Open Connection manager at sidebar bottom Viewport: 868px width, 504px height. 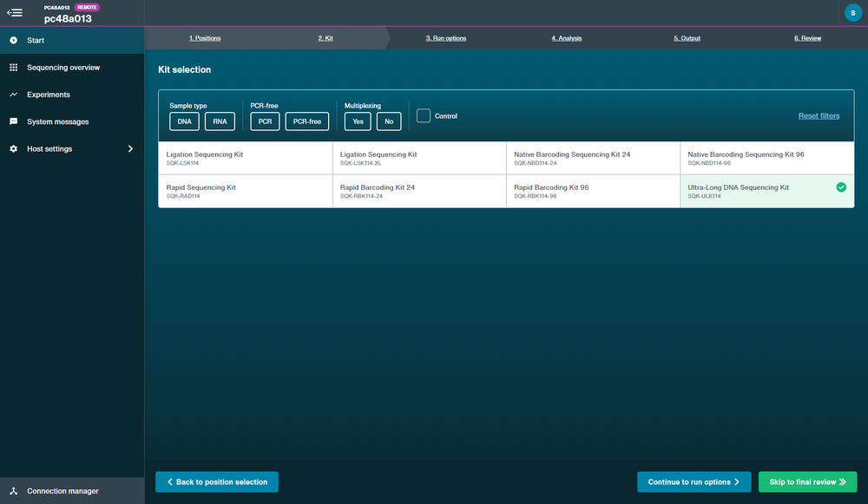pyautogui.click(x=72, y=491)
